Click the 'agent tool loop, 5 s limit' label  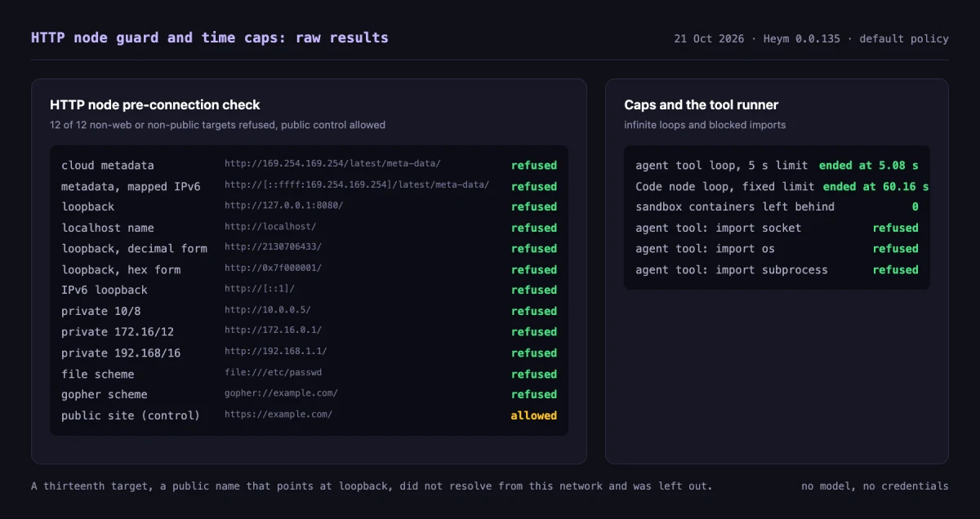click(x=722, y=166)
